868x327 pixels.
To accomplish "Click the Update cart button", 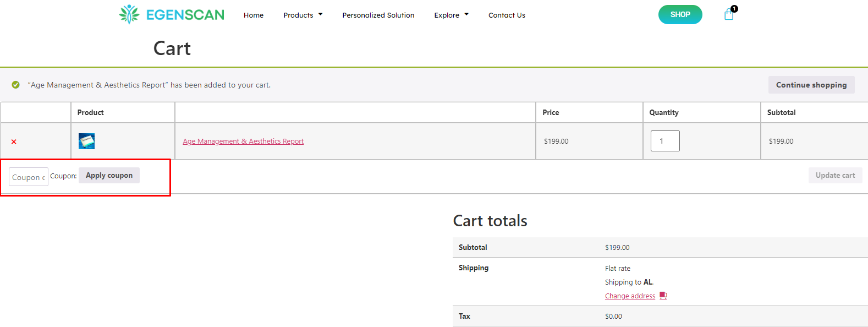I will (836, 175).
